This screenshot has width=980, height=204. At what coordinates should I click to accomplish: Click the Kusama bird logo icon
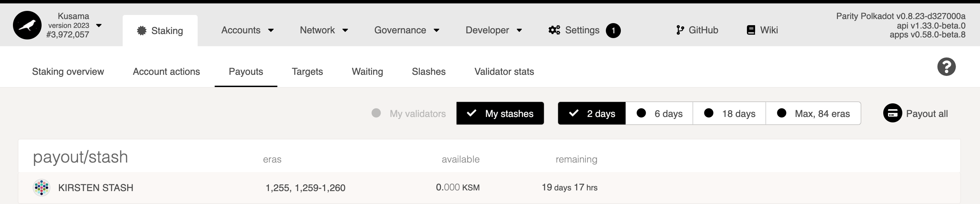[27, 26]
